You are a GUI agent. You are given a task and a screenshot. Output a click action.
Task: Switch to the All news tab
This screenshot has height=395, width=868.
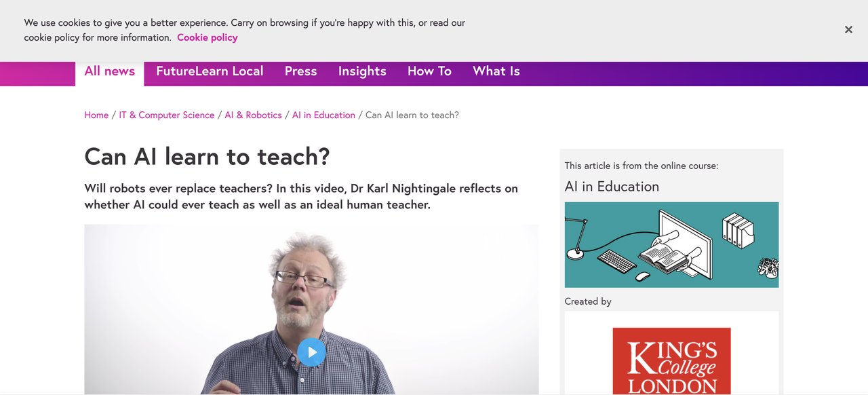pyautogui.click(x=109, y=71)
